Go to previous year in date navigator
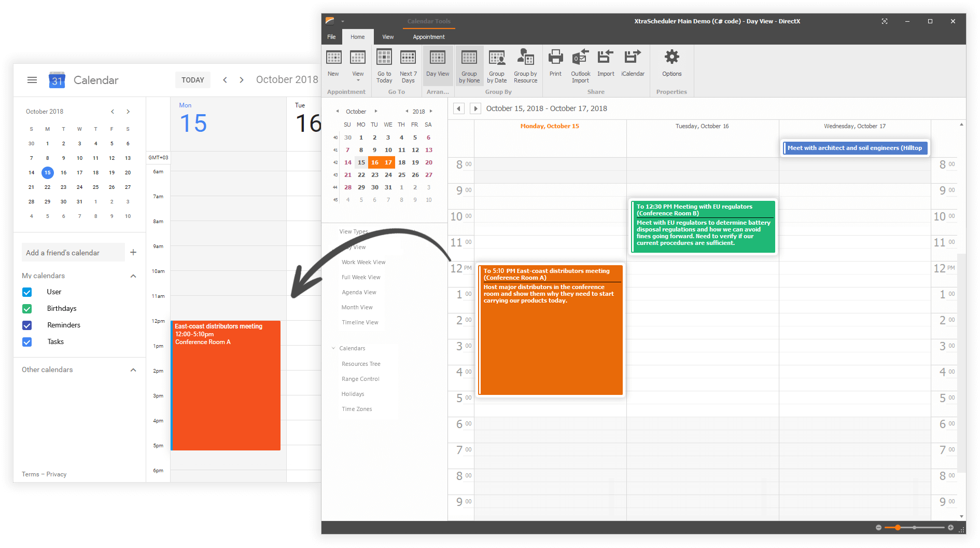 click(407, 111)
